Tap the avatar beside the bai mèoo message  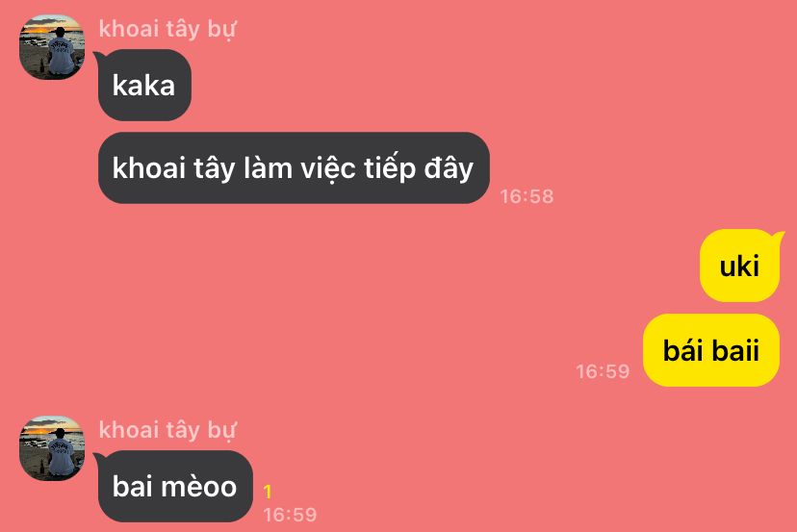[52, 448]
